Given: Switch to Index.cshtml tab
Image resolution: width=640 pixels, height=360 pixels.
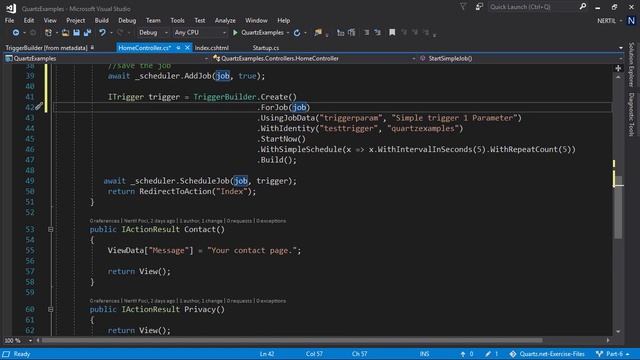Looking at the screenshot, I should tap(211, 48).
